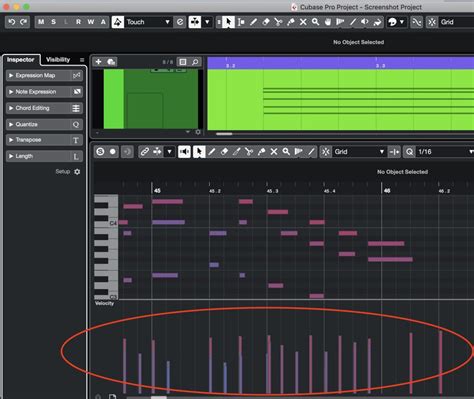Click the Add Track plus icon
This screenshot has height=399, width=474.
click(98, 62)
